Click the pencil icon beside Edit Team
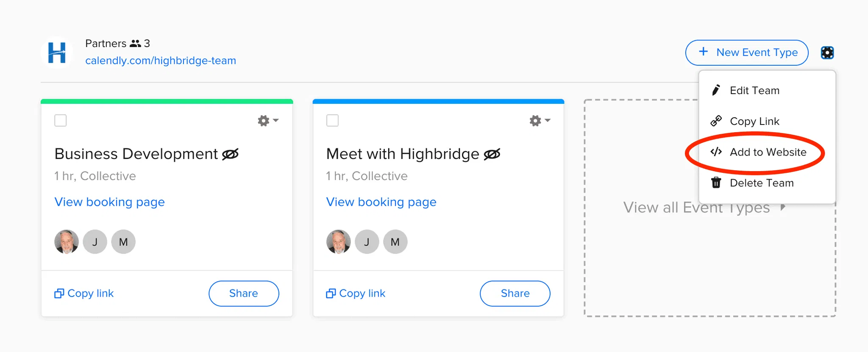 pos(716,90)
